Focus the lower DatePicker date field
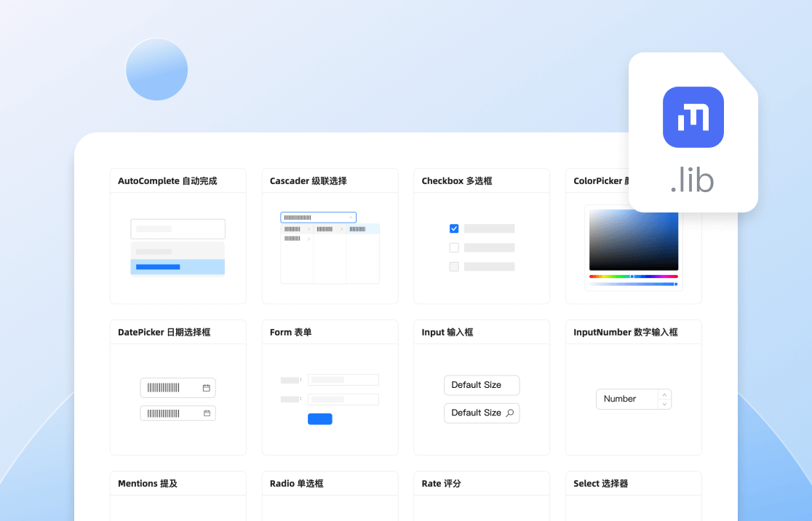The image size is (812, 521). click(x=178, y=413)
